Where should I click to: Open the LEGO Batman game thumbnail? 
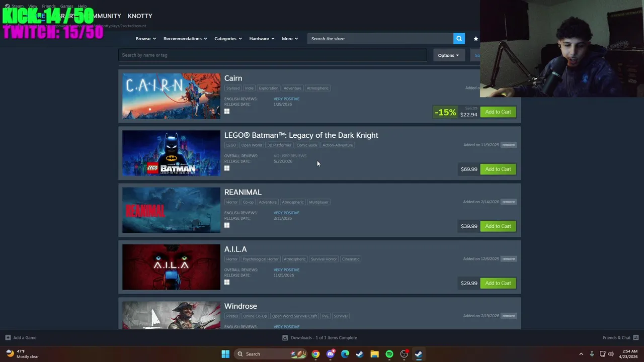coord(171,153)
